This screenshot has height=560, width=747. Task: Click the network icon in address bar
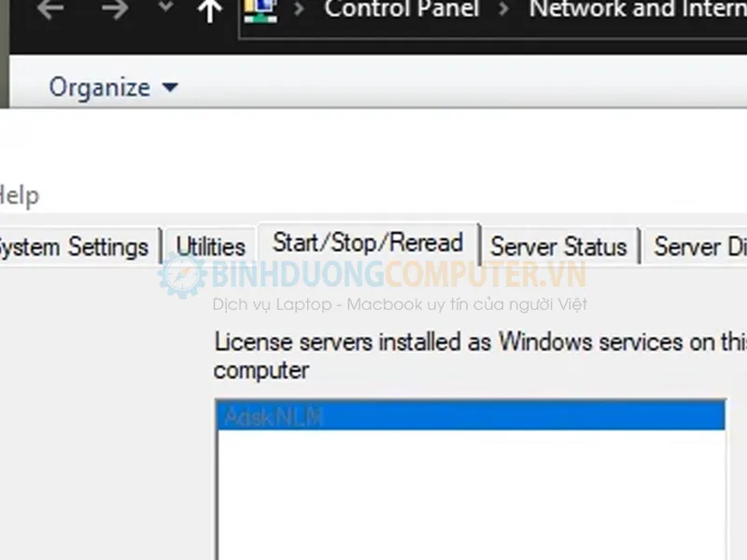259,10
